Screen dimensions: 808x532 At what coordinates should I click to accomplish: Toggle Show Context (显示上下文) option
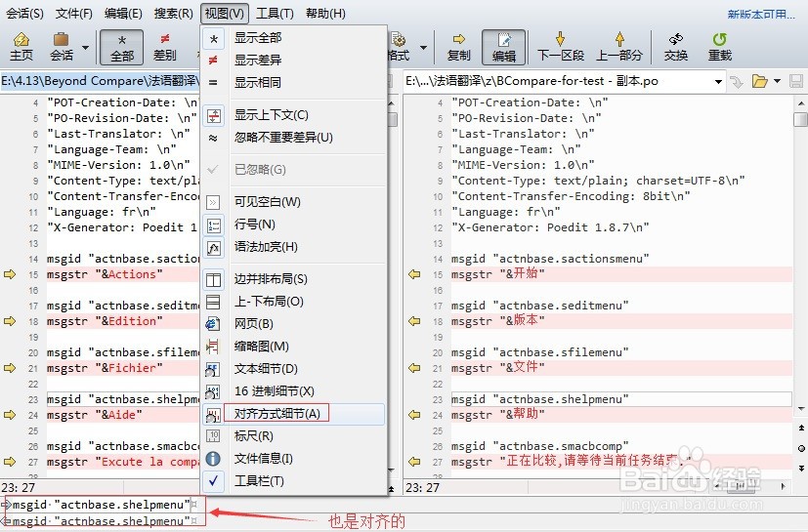click(x=294, y=115)
